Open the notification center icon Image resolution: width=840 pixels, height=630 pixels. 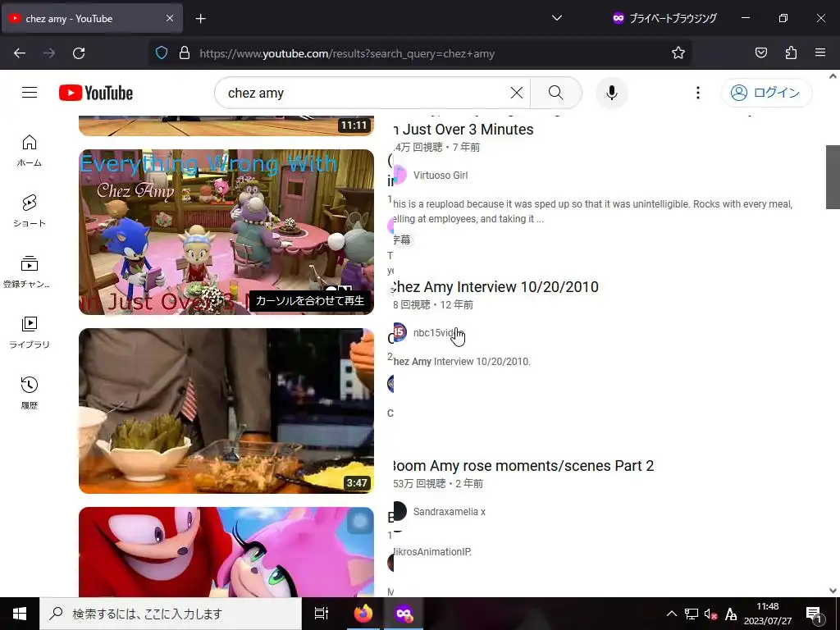click(814, 614)
